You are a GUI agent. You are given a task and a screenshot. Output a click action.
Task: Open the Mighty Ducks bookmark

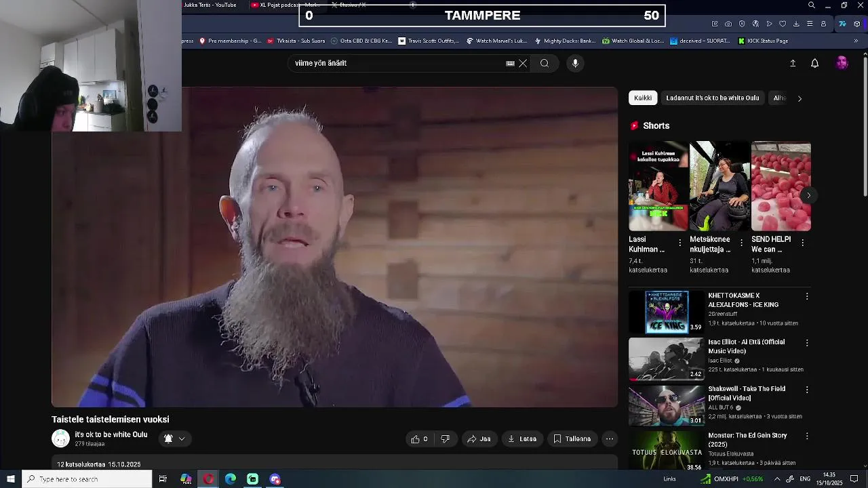click(x=565, y=41)
